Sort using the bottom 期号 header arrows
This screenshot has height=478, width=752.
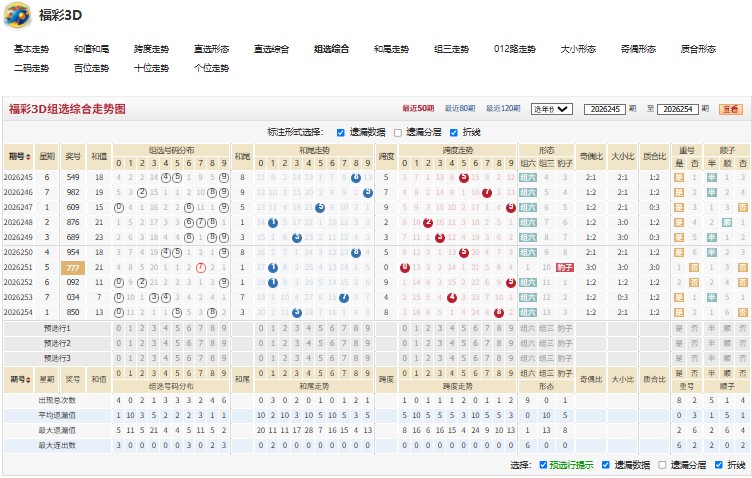click(x=28, y=380)
